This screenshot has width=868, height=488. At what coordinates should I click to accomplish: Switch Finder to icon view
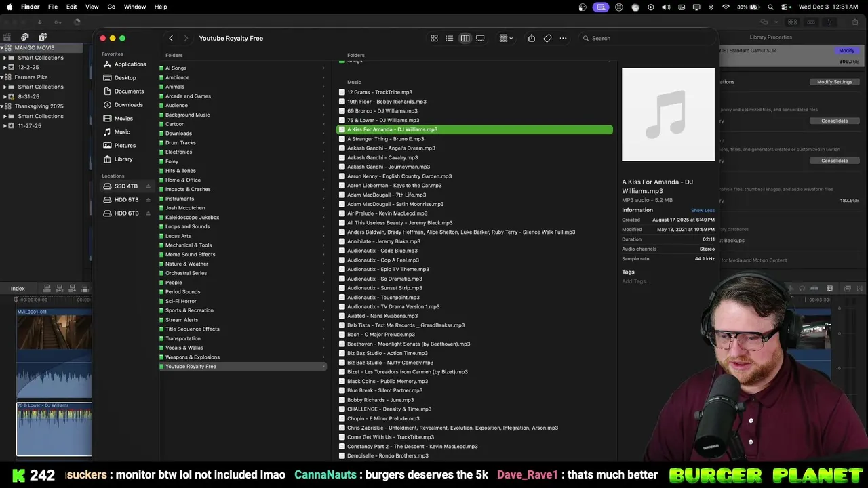(434, 38)
